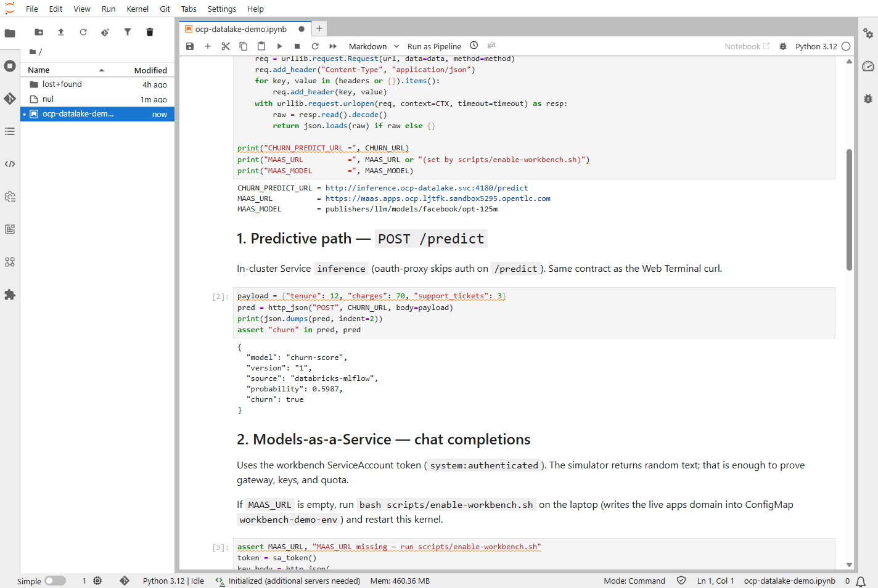Paste cell from clipboard
The width and height of the screenshot is (878, 588).
(261, 46)
